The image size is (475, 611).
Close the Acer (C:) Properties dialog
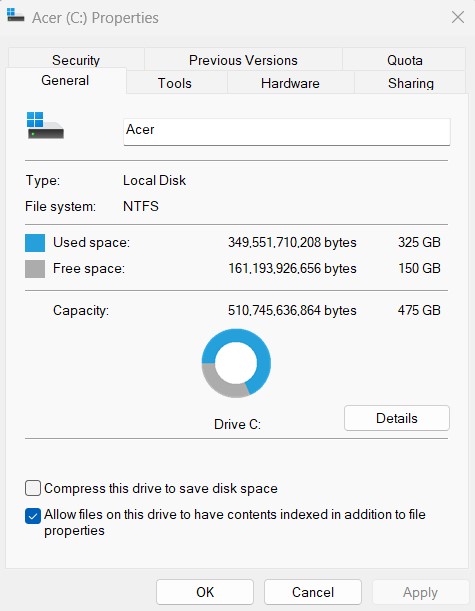click(458, 17)
